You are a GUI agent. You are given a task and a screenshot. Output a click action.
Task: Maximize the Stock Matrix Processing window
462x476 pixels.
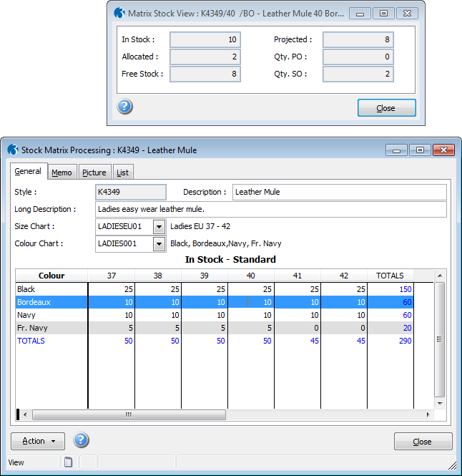420,150
